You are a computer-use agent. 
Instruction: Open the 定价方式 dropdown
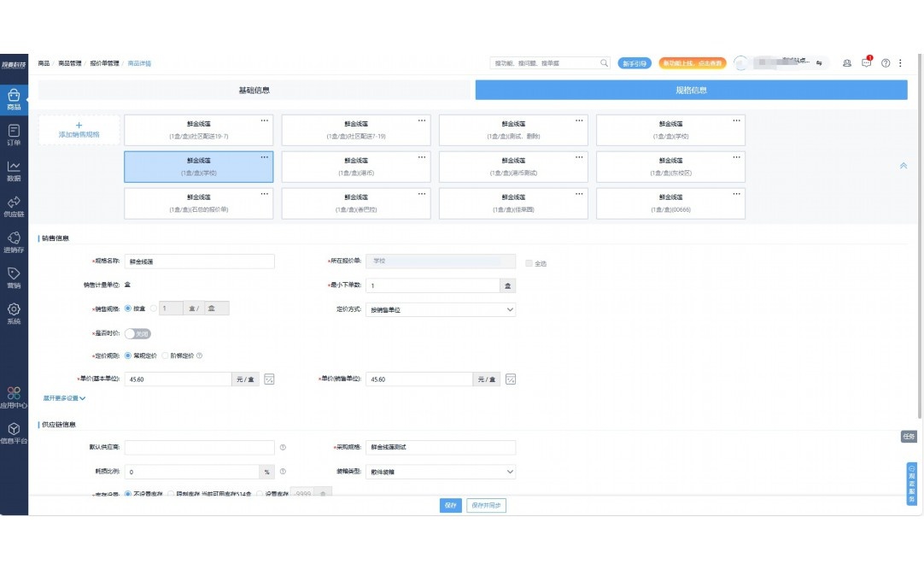(x=440, y=309)
